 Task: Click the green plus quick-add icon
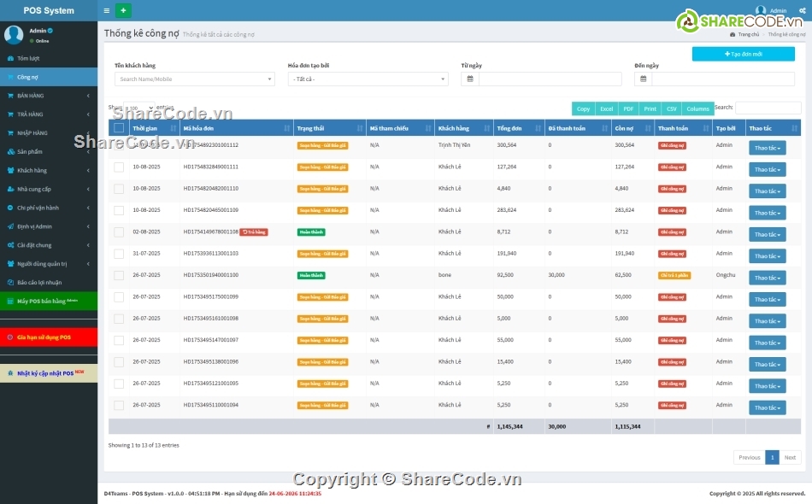(124, 10)
